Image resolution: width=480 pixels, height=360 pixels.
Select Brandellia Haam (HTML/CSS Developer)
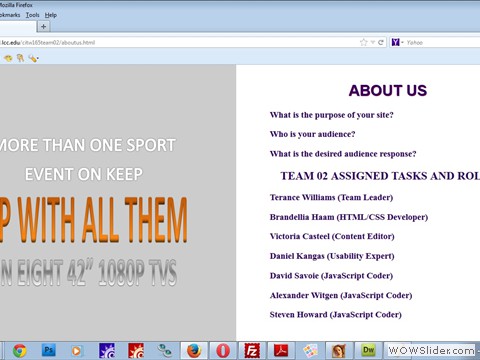point(349,217)
